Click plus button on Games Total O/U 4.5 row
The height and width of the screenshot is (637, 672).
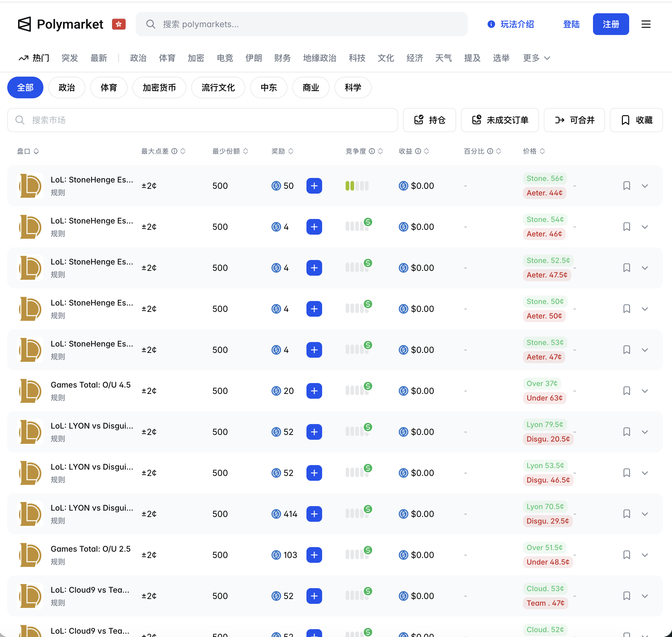coord(314,391)
